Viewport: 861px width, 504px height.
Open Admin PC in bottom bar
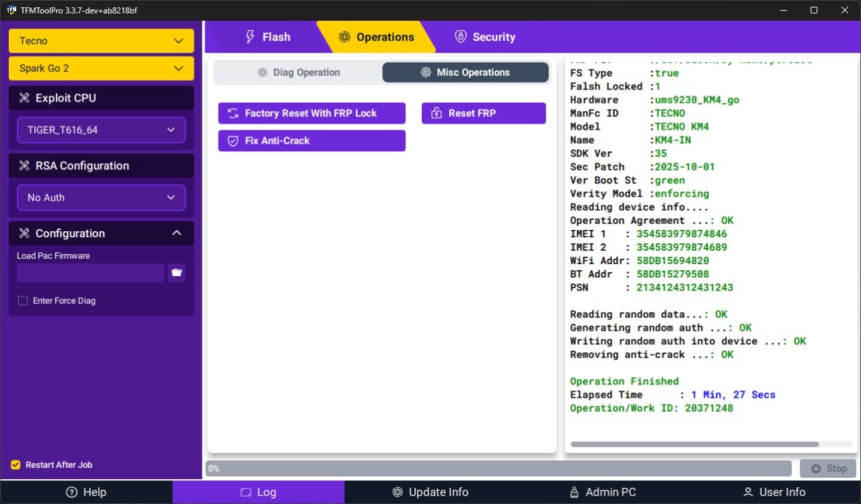click(603, 493)
